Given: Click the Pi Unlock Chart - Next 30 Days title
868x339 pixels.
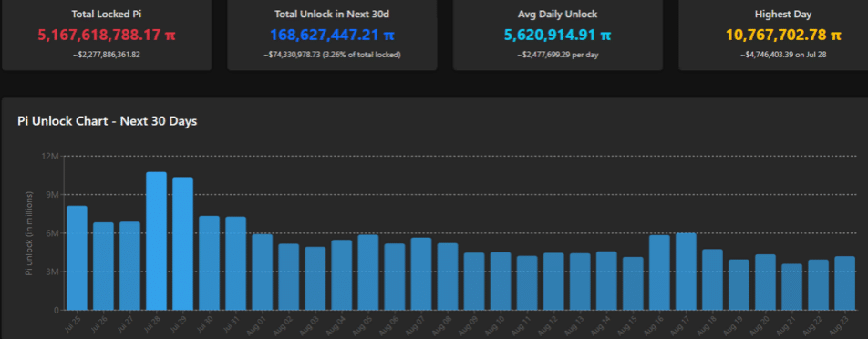Looking at the screenshot, I should point(108,122).
